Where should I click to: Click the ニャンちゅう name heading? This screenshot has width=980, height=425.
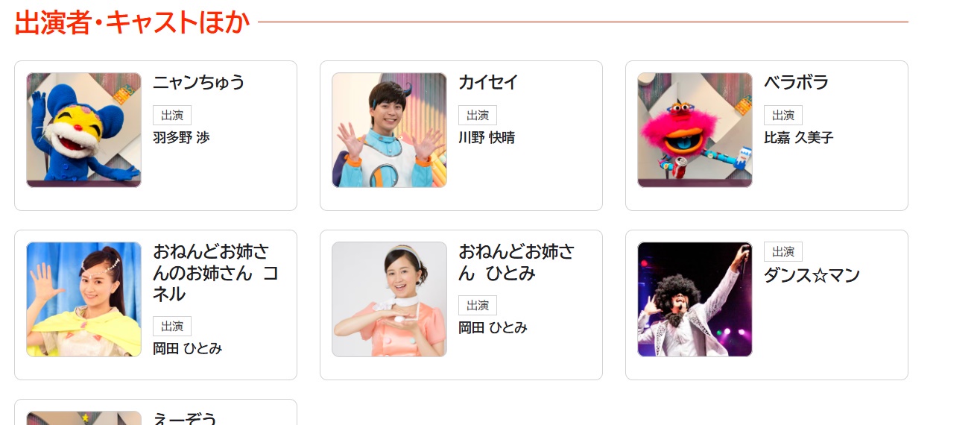point(199,83)
